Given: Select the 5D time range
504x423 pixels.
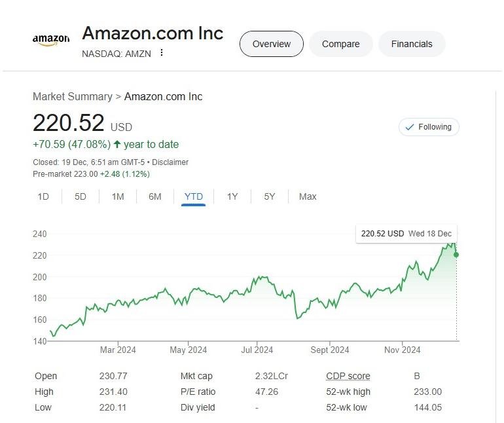Looking at the screenshot, I should click(x=81, y=196).
